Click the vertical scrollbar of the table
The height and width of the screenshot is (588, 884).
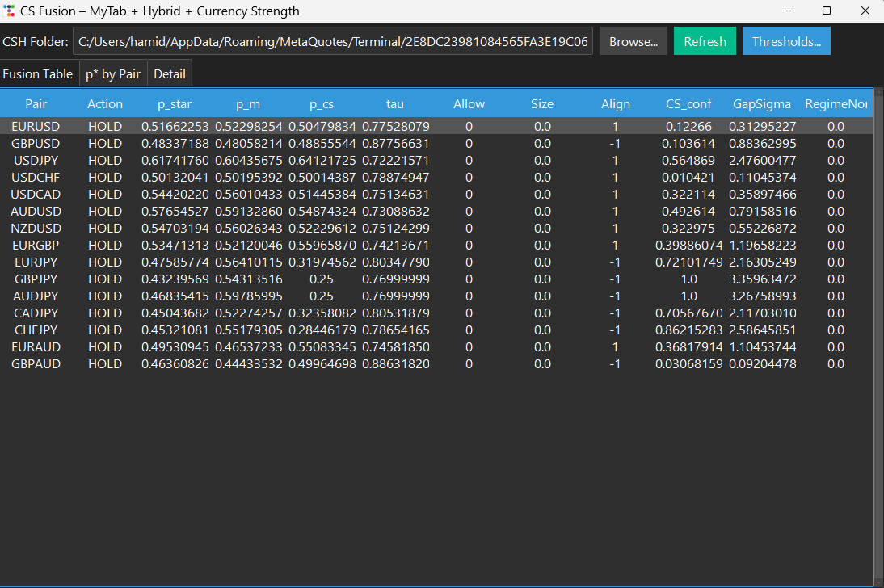pos(878,337)
